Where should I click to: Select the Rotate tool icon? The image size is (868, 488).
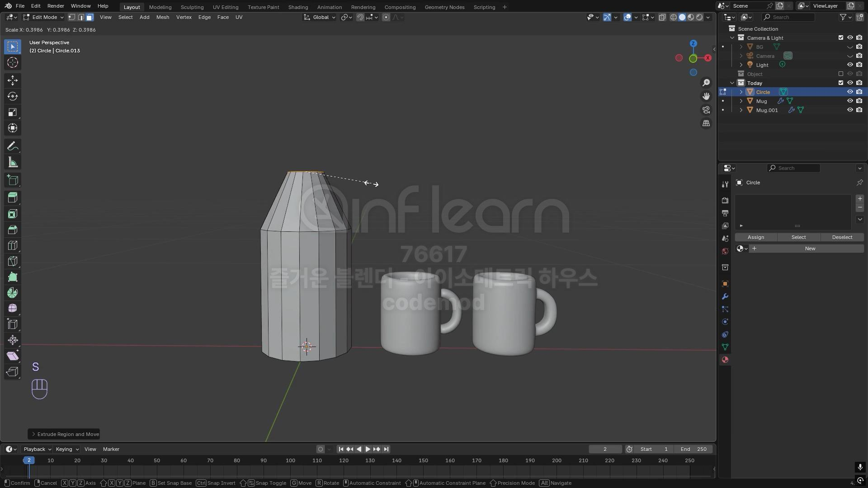pos(13,96)
